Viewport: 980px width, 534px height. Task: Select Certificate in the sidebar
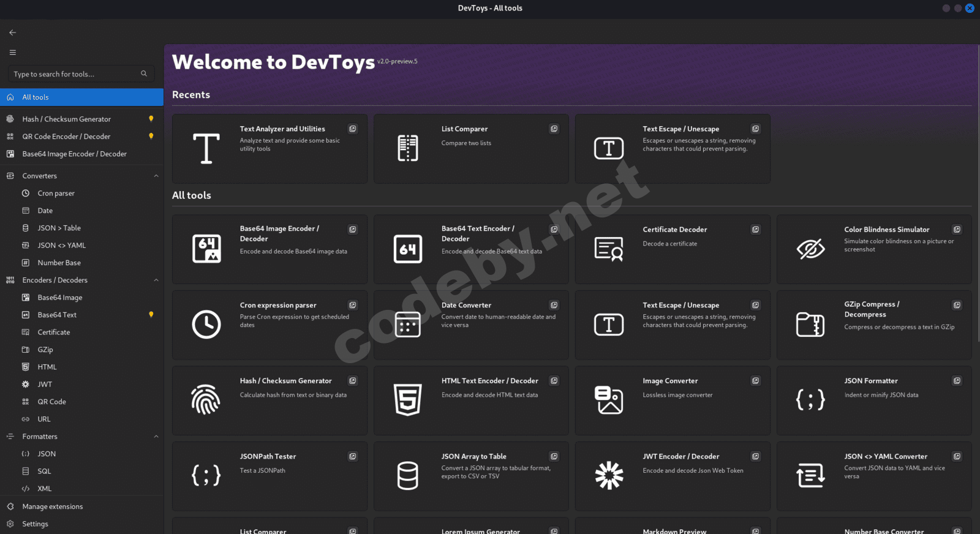pyautogui.click(x=81, y=333)
